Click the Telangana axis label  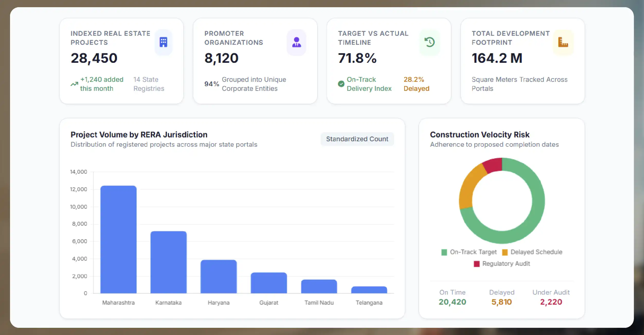(369, 303)
